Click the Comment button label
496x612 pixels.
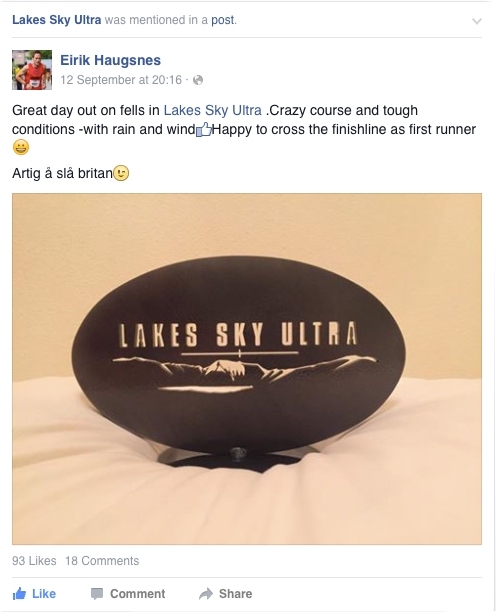click(137, 594)
